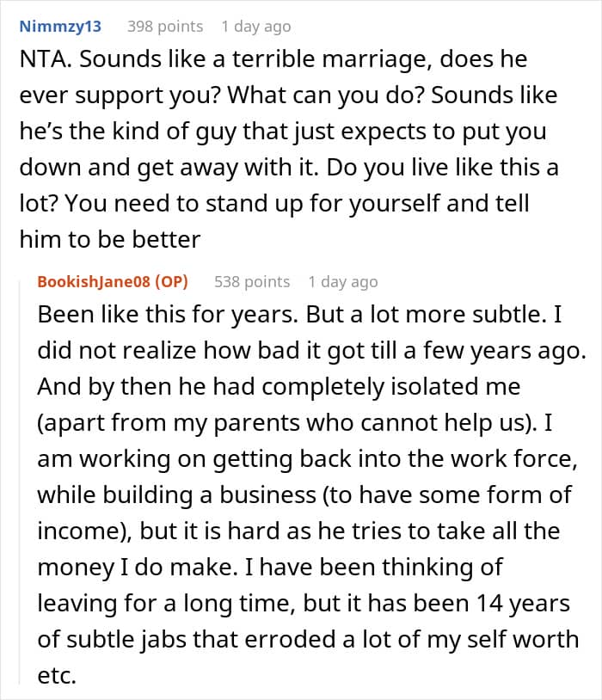The height and width of the screenshot is (700, 602).
Task: Click the line 'him to be better'
Action: [x=110, y=239]
